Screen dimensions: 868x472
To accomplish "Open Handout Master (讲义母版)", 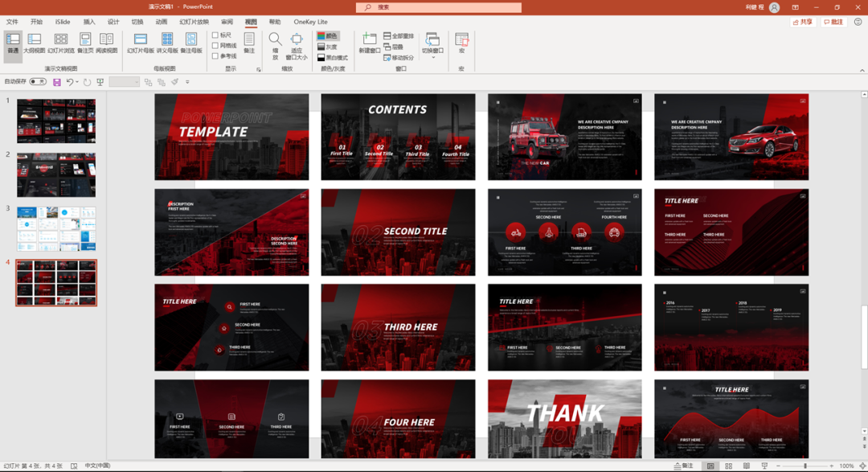I will click(x=167, y=43).
